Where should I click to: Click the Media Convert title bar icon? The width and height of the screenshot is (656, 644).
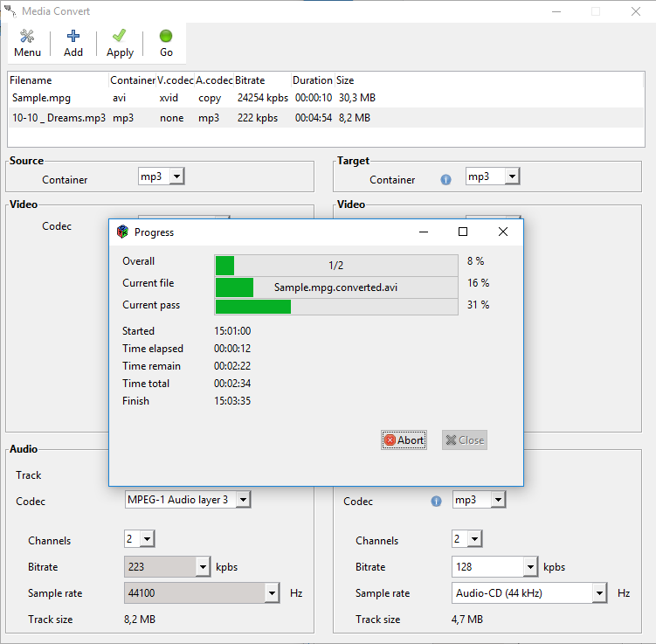10,10
